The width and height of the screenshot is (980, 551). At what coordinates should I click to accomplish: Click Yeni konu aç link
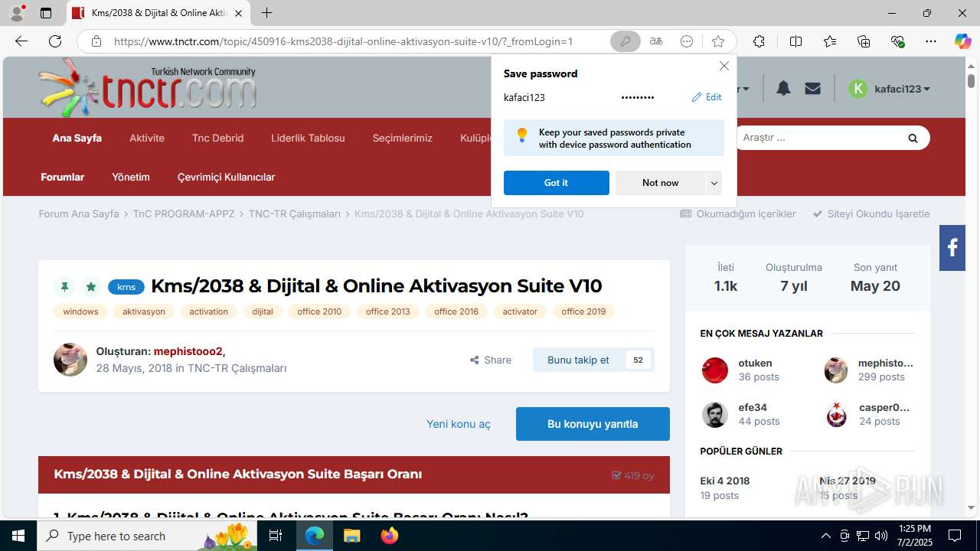(x=459, y=424)
